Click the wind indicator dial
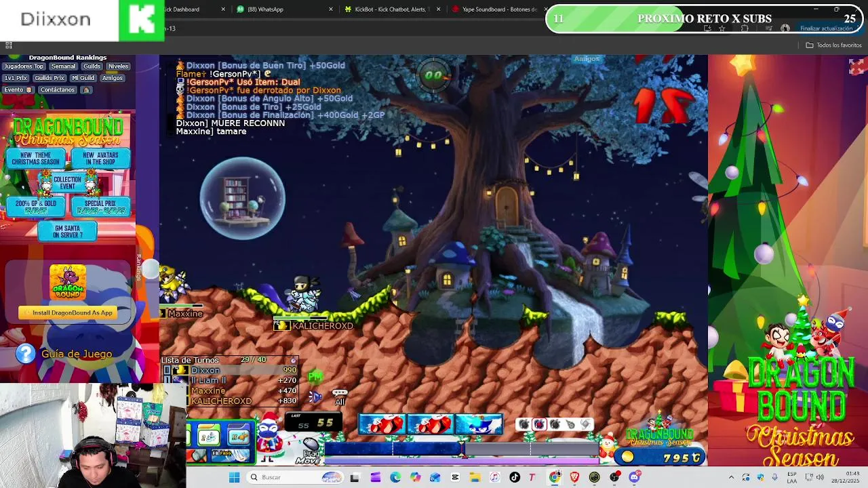868x488 pixels. pyautogui.click(x=433, y=75)
